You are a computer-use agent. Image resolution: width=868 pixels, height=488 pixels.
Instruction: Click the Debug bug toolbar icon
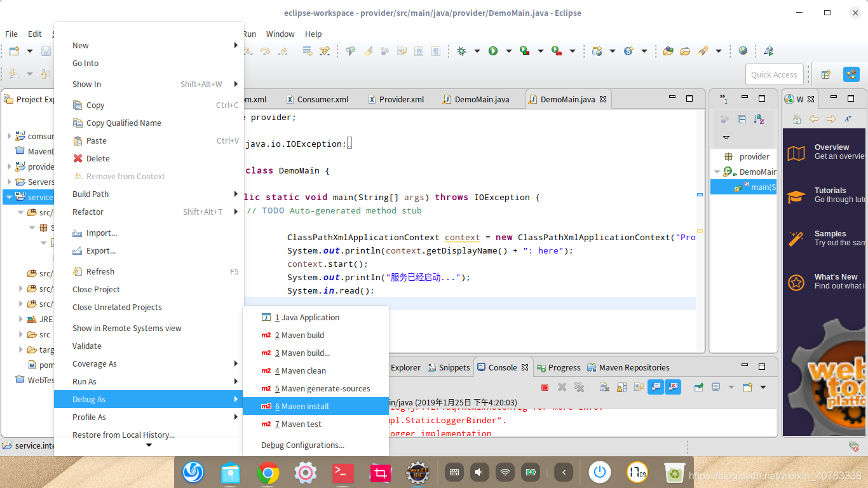point(461,51)
